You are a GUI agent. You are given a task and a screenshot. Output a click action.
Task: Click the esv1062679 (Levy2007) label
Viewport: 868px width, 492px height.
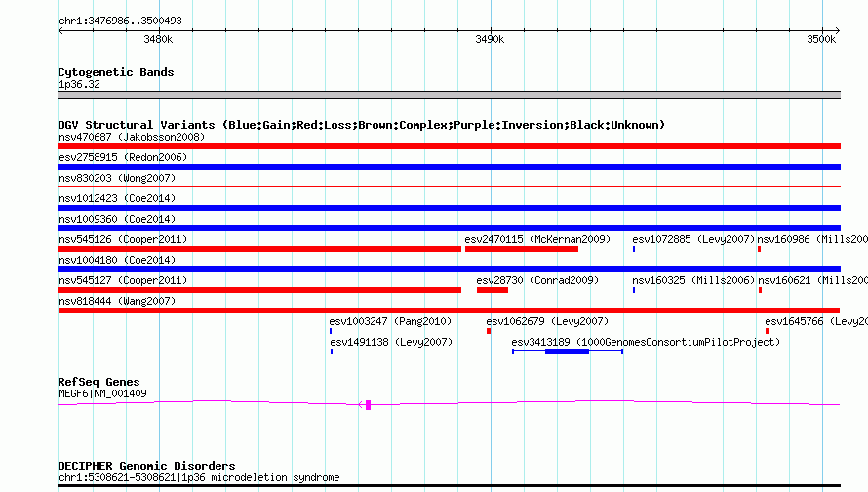click(547, 321)
